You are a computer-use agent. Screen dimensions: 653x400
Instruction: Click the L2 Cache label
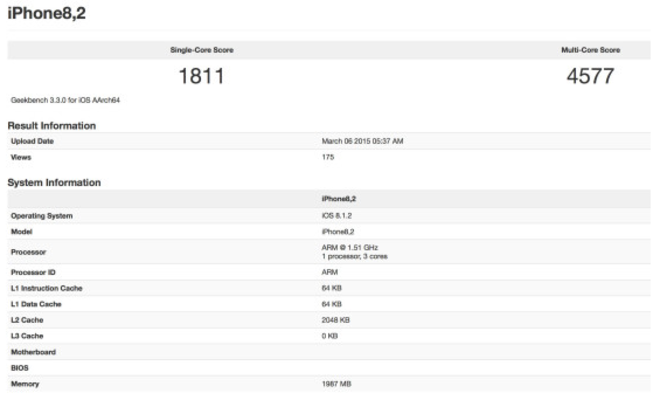pyautogui.click(x=27, y=320)
